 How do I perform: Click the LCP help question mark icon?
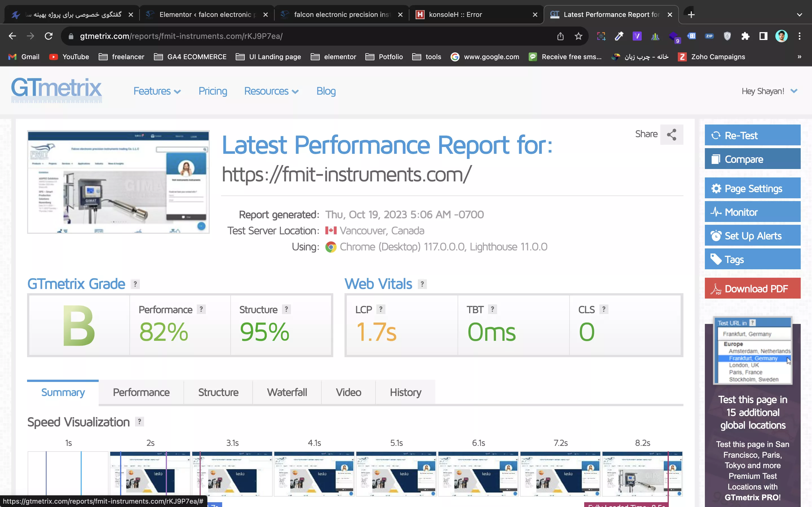(x=381, y=309)
